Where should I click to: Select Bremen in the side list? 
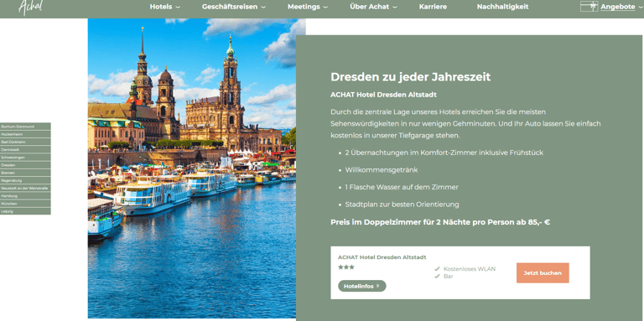click(25, 173)
